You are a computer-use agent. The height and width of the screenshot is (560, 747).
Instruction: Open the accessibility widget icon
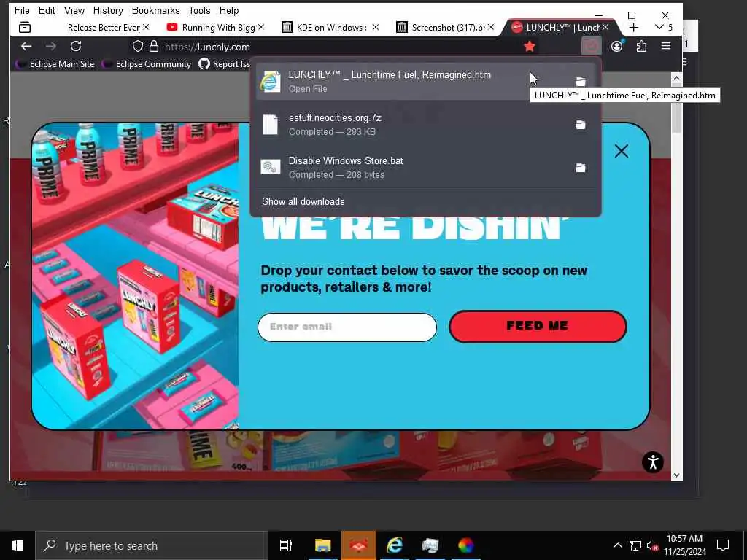tap(653, 462)
